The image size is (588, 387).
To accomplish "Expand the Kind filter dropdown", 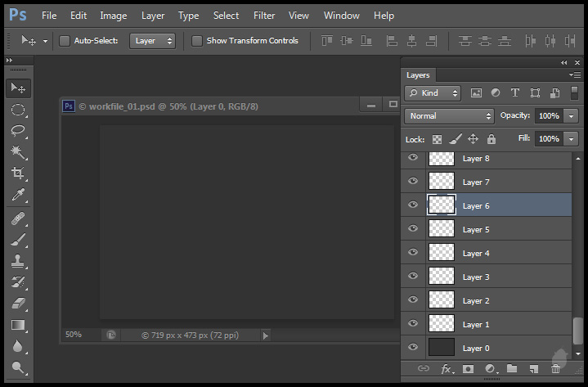I will coord(433,93).
